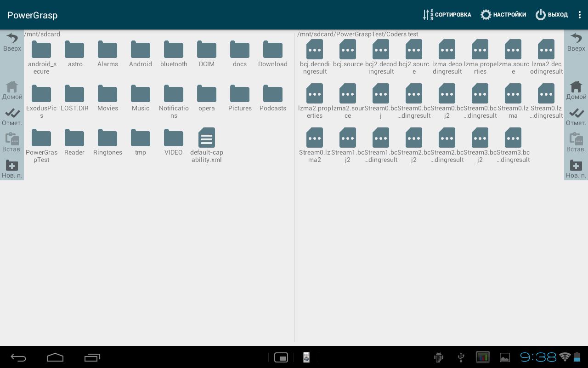Create a new folder in the right panel
Image resolution: width=588 pixels, height=368 pixels.
[x=576, y=169]
